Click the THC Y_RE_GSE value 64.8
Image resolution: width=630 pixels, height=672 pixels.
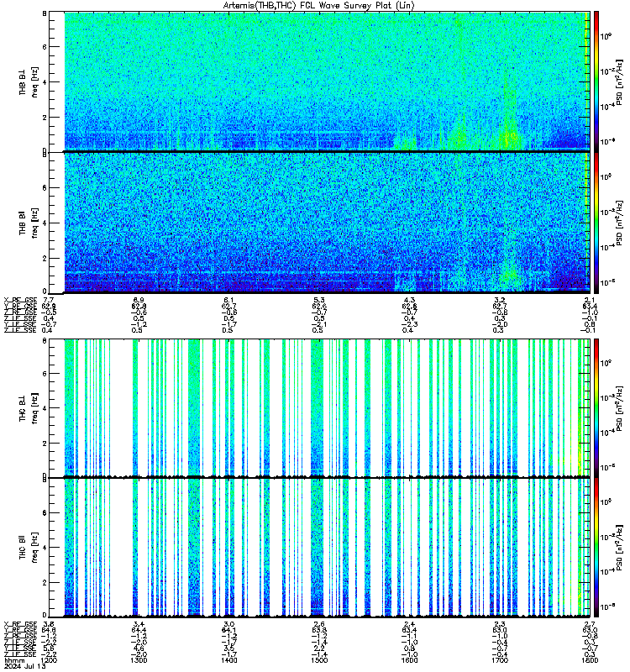[x=48, y=630]
